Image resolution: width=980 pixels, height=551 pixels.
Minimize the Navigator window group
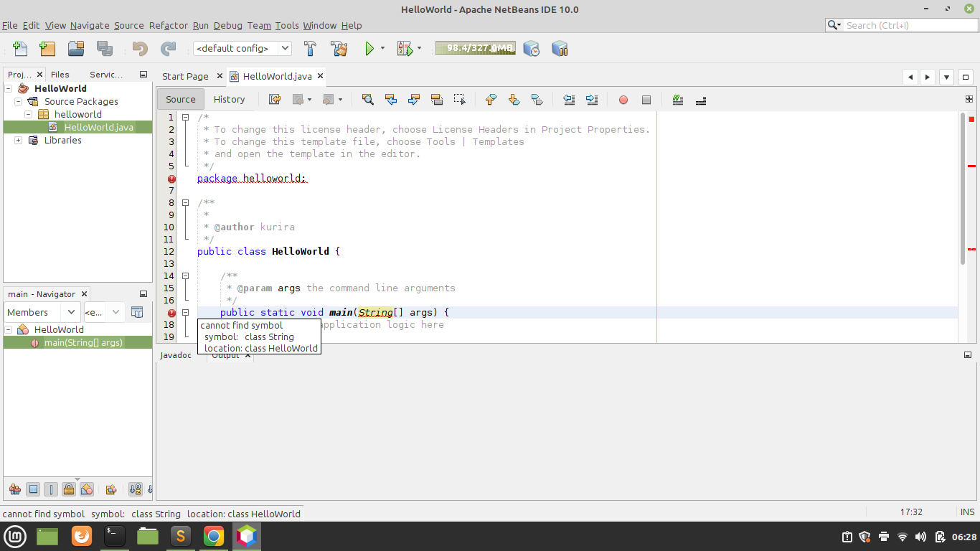pyautogui.click(x=143, y=294)
